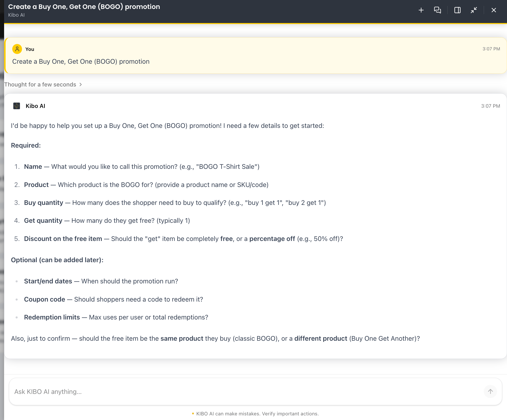507x420 pixels.
Task: Click the 'Start/end dates' bullet text
Action: coord(101,281)
